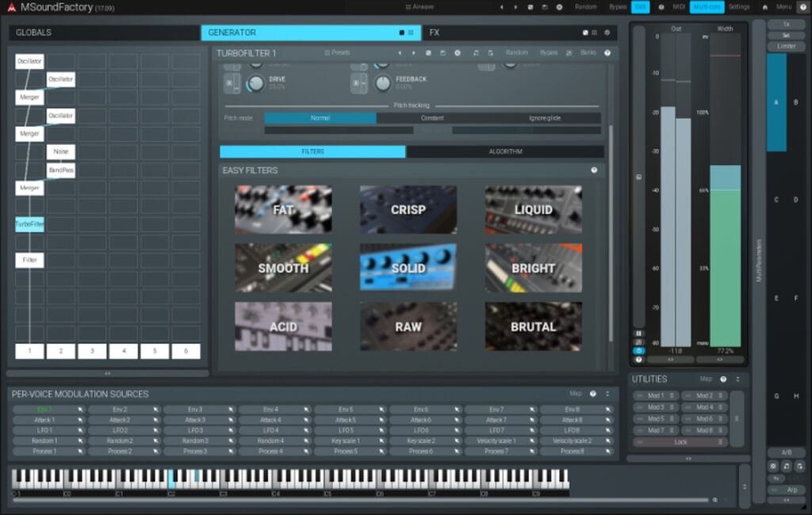This screenshot has width=812, height=515.
Task: Collapse the Width meter arrows below 77.2%
Action: pyautogui.click(x=720, y=359)
